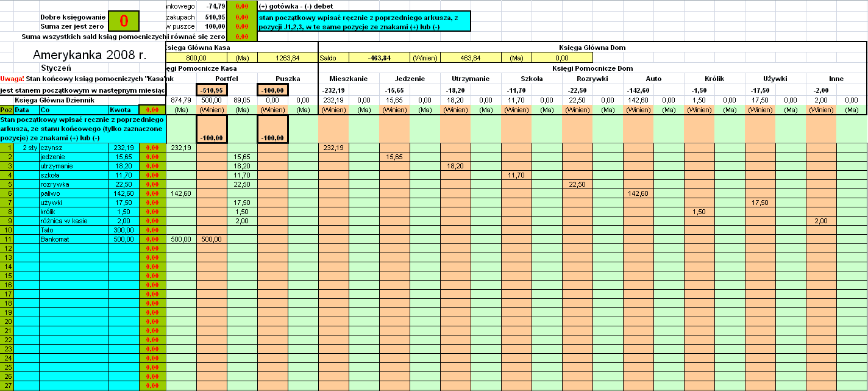Select the -232,19 balance under Mieszkanie

pos(333,90)
